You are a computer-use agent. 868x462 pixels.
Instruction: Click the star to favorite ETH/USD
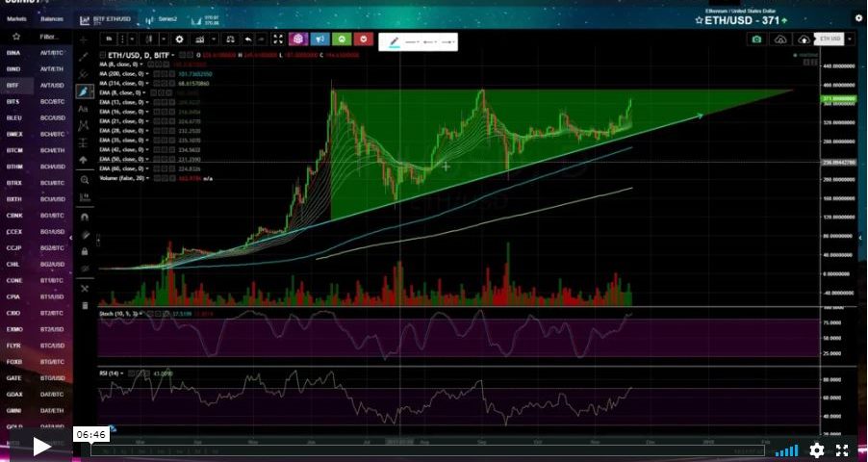(x=700, y=19)
